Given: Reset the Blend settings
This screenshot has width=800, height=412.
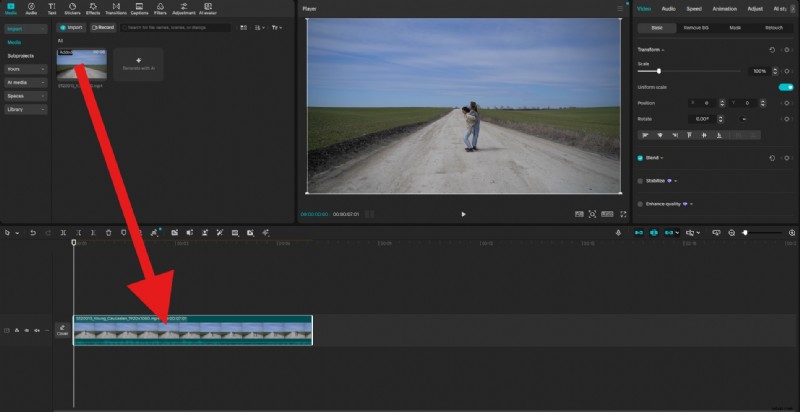Looking at the screenshot, I should (772, 158).
